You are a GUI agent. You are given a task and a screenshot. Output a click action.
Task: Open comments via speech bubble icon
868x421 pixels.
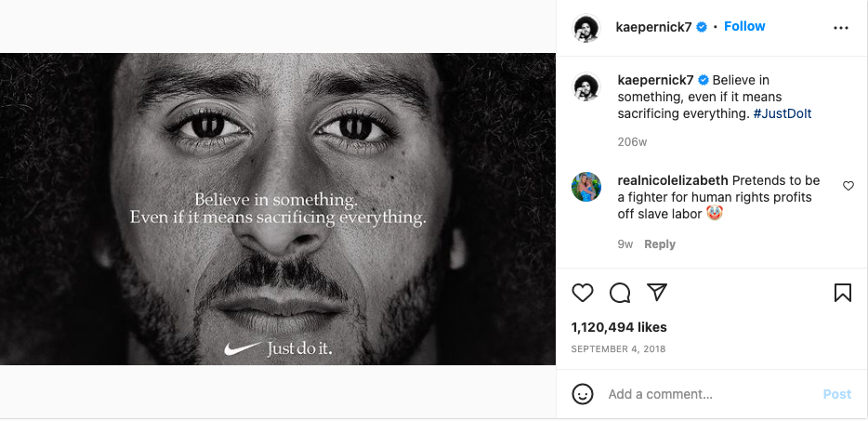pos(620,293)
